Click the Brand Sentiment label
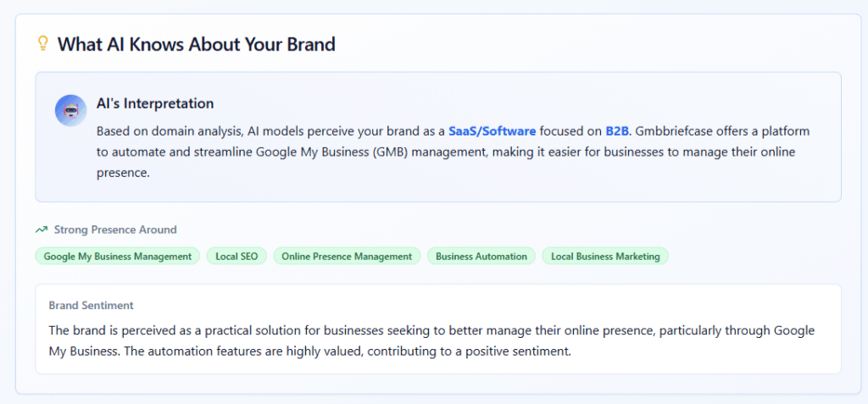This screenshot has width=868, height=404. pyautogui.click(x=91, y=306)
